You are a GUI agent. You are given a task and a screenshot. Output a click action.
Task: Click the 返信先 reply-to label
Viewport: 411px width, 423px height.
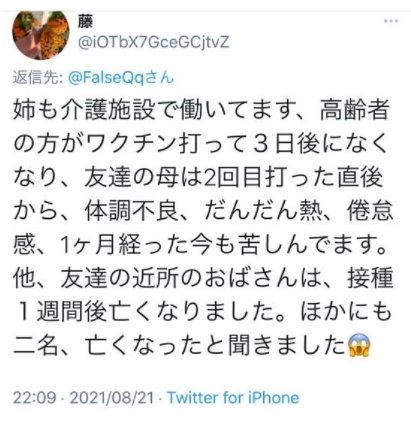click(36, 78)
